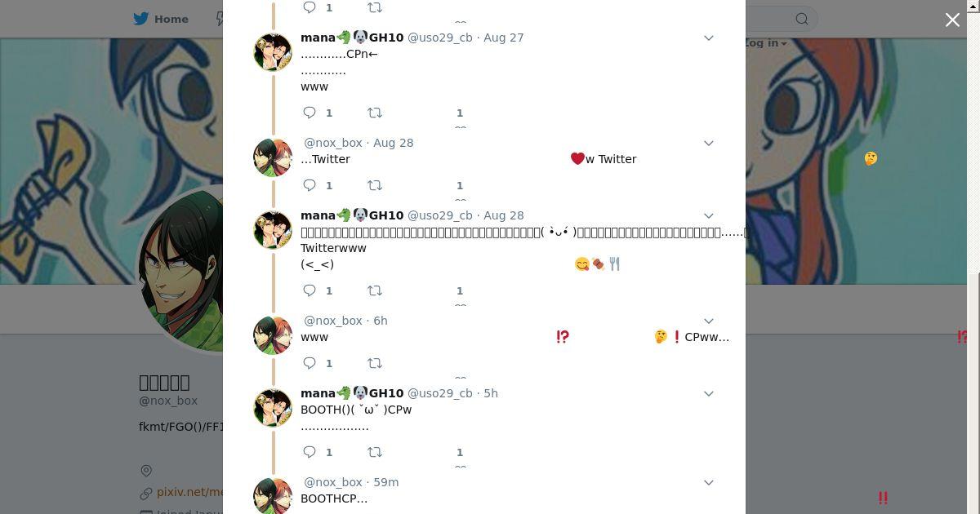Open reply on nox_box's 6h tweet
980x514 pixels.
point(310,363)
